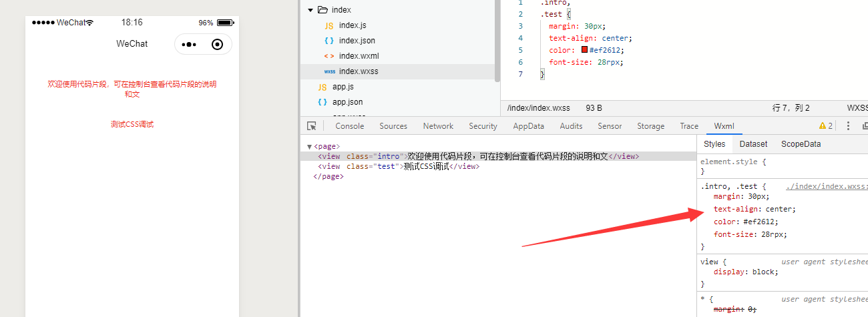Tap the mini program circular close button

[x=217, y=45]
